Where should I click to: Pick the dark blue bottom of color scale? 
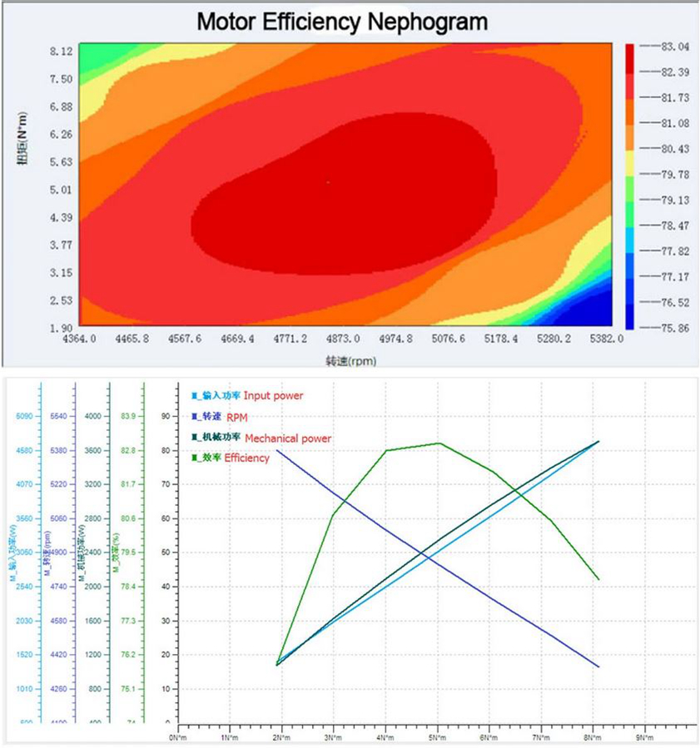632,318
